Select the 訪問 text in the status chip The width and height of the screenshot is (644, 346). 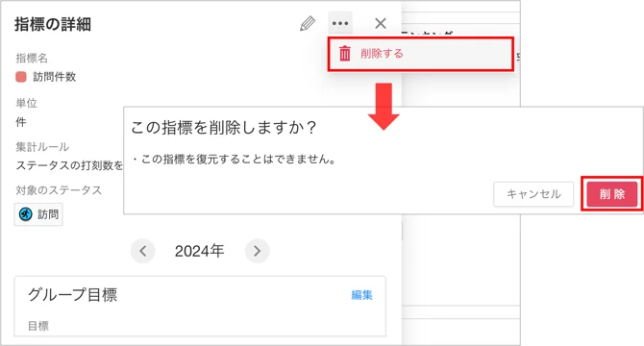pyautogui.click(x=48, y=214)
